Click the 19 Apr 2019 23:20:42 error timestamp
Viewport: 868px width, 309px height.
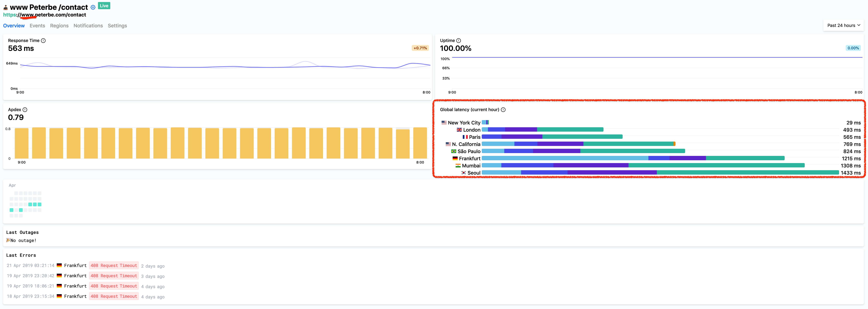[x=30, y=276]
